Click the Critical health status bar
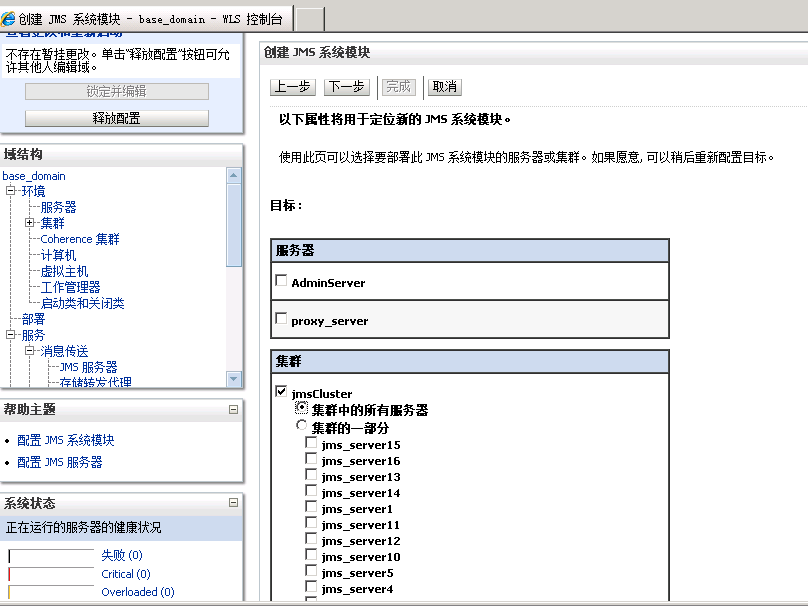The height and width of the screenshot is (606, 808). [51, 574]
